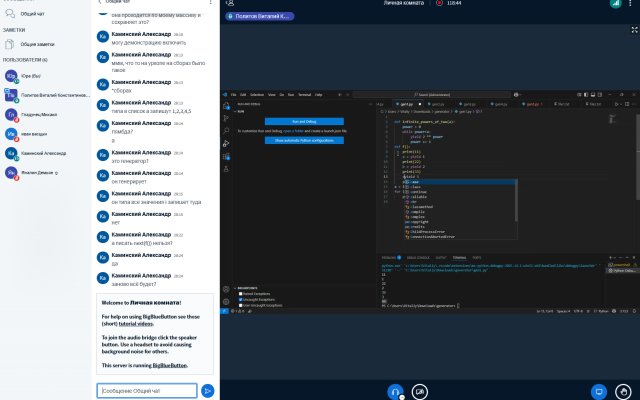640x400 pixels.
Task: Click the Run and Debug button
Action: 304,122
